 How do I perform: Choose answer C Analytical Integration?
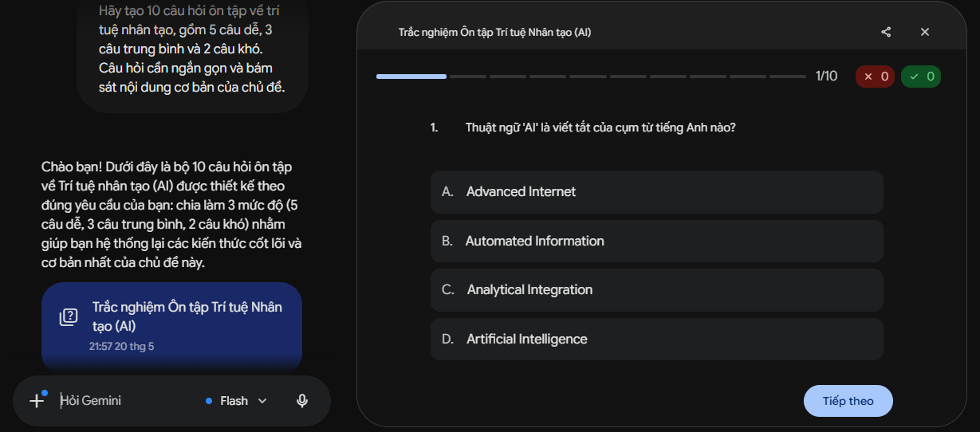pos(656,290)
